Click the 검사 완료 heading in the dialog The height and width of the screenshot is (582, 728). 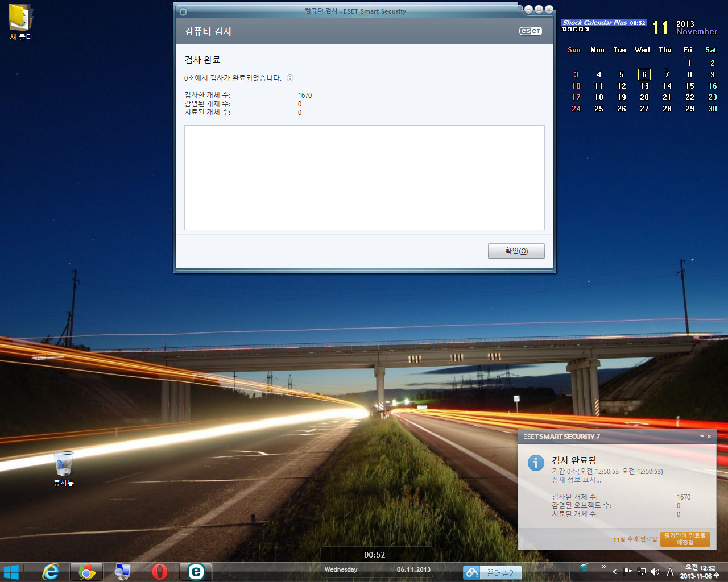tap(202, 60)
